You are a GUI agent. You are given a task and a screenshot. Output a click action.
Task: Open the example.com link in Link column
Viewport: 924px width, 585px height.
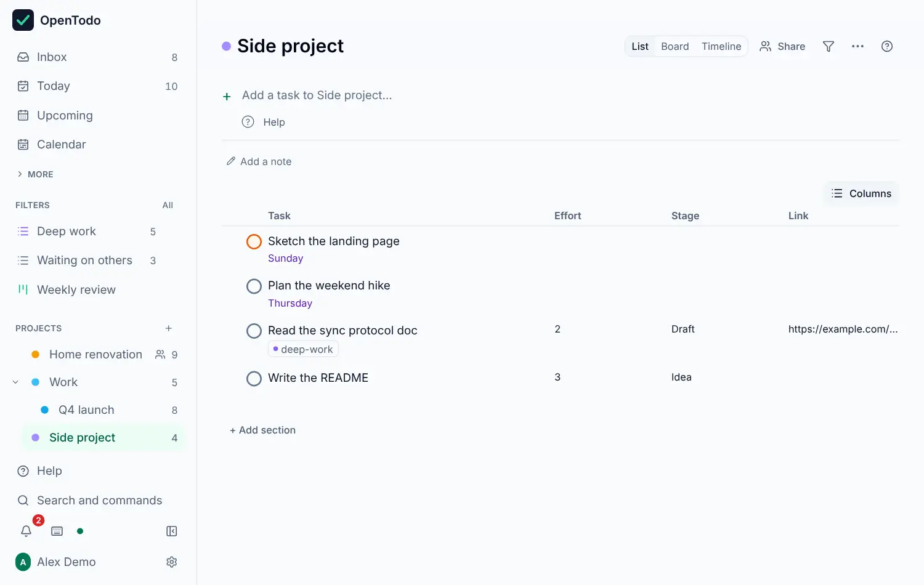(x=843, y=329)
